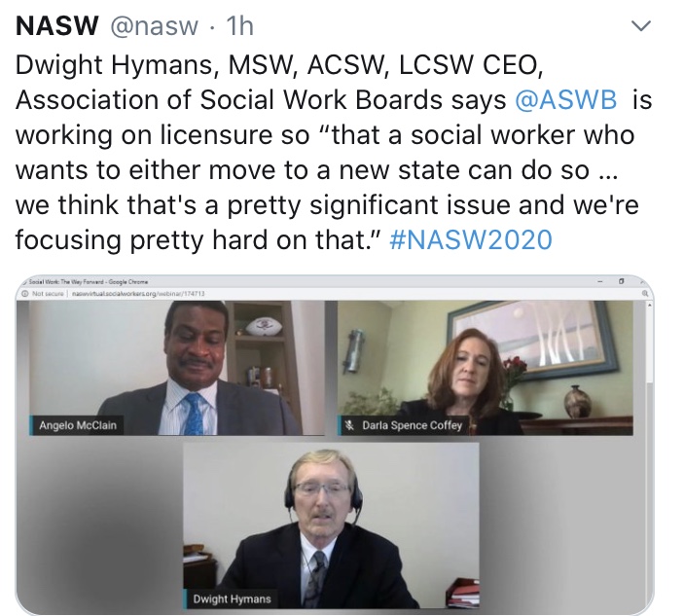Select Darla Spence Coffey's video tile

click(x=486, y=368)
